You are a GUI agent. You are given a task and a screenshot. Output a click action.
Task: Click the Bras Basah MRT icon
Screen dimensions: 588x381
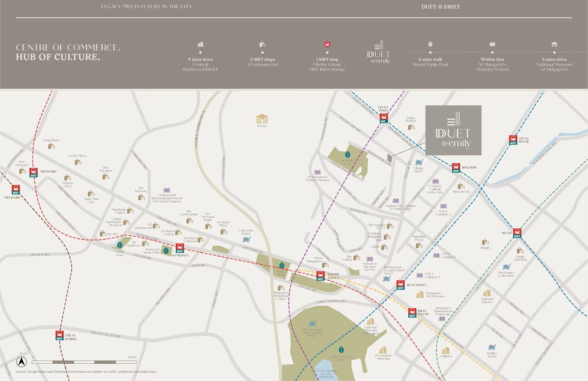[412, 313]
